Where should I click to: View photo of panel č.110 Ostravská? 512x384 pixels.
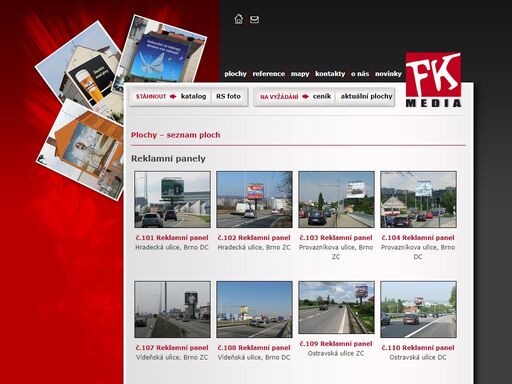pos(418,309)
